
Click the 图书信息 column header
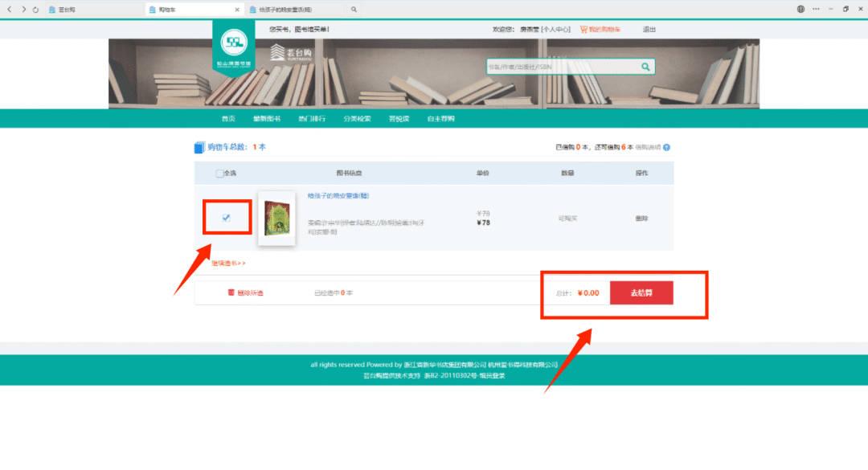[x=349, y=174]
